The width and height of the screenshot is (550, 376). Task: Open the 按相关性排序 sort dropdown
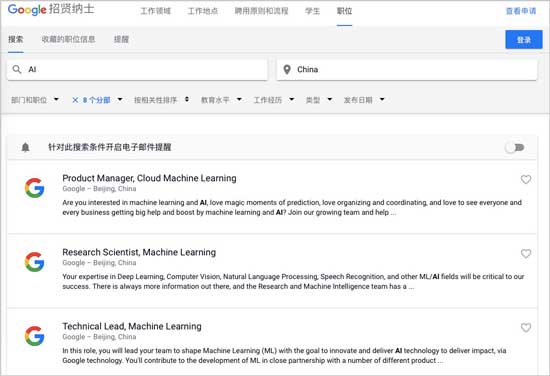coord(161,100)
